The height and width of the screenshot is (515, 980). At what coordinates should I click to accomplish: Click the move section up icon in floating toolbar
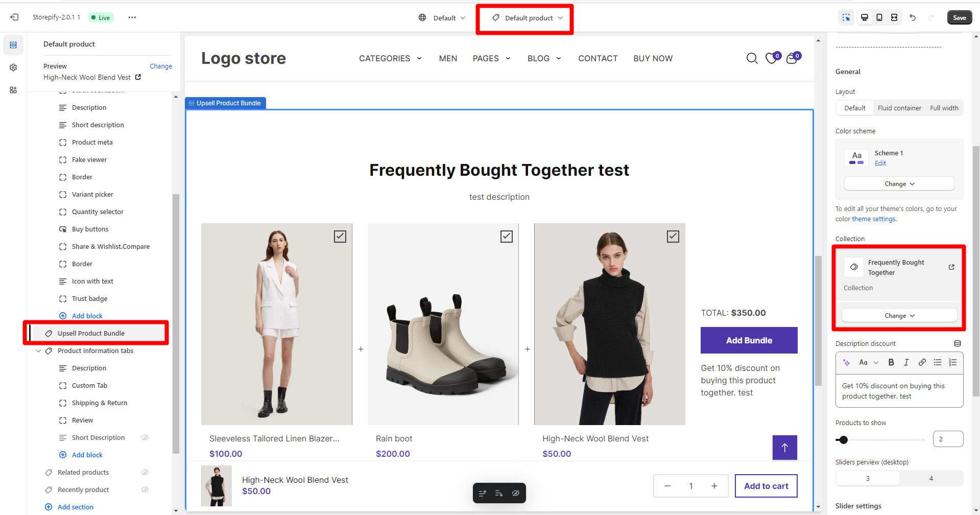pyautogui.click(x=483, y=493)
